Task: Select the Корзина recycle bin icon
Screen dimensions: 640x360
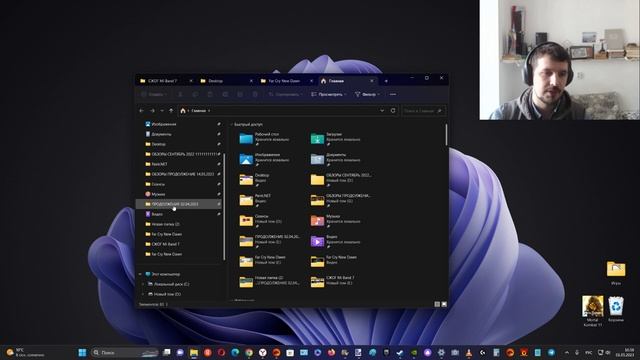Action: click(616, 309)
